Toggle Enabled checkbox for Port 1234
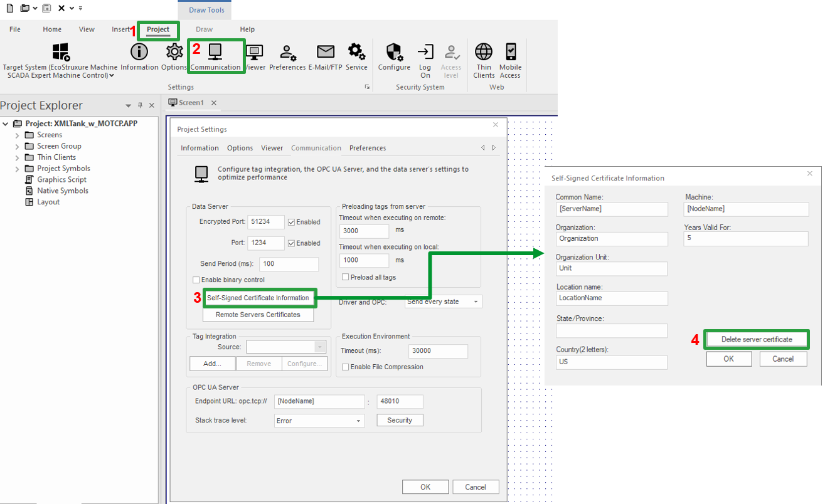825x504 pixels. coord(292,243)
